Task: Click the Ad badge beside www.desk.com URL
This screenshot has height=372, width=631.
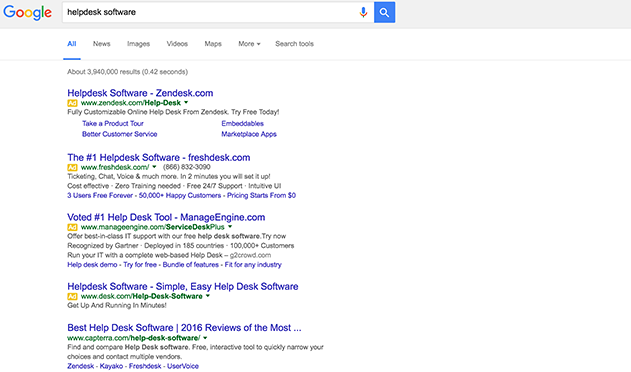Action: [72, 296]
